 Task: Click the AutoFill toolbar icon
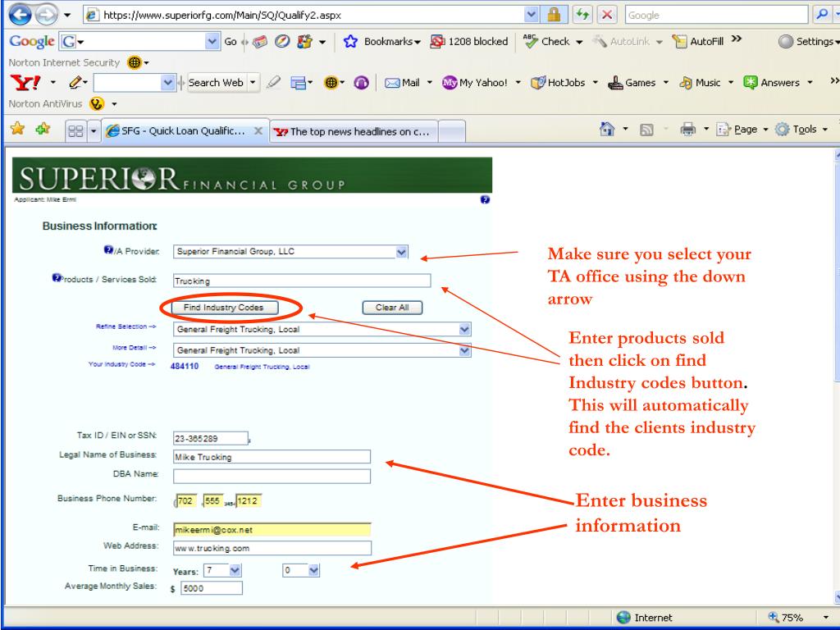(679, 41)
